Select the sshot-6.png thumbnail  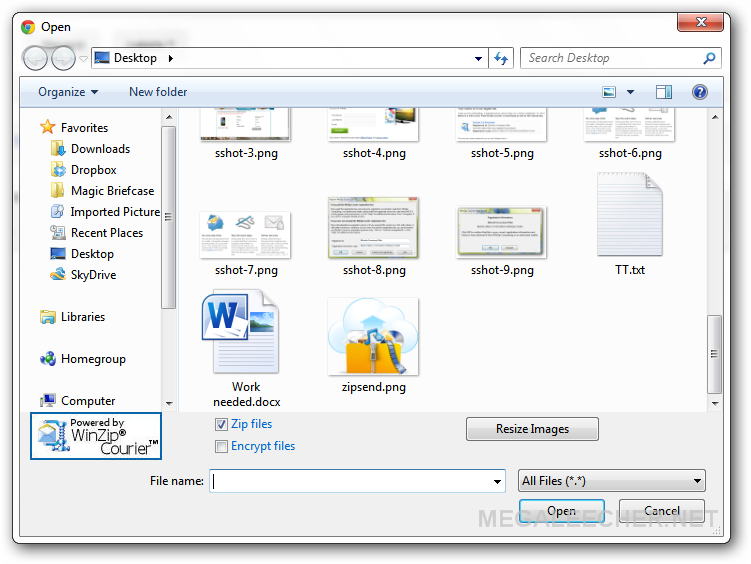629,124
